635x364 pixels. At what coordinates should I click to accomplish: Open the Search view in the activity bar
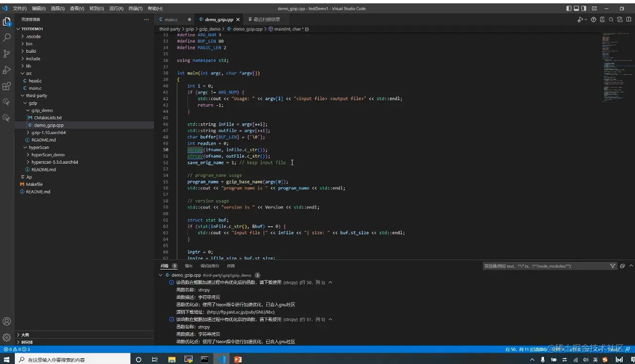(x=7, y=37)
